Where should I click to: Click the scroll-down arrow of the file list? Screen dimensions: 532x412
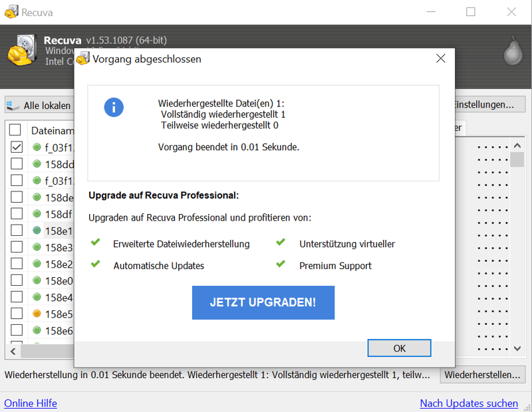[517, 348]
